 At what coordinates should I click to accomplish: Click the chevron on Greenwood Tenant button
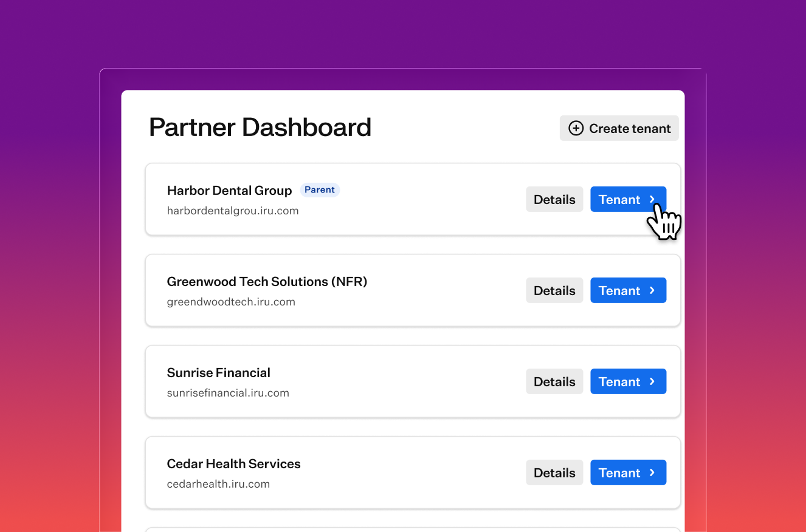652,290
